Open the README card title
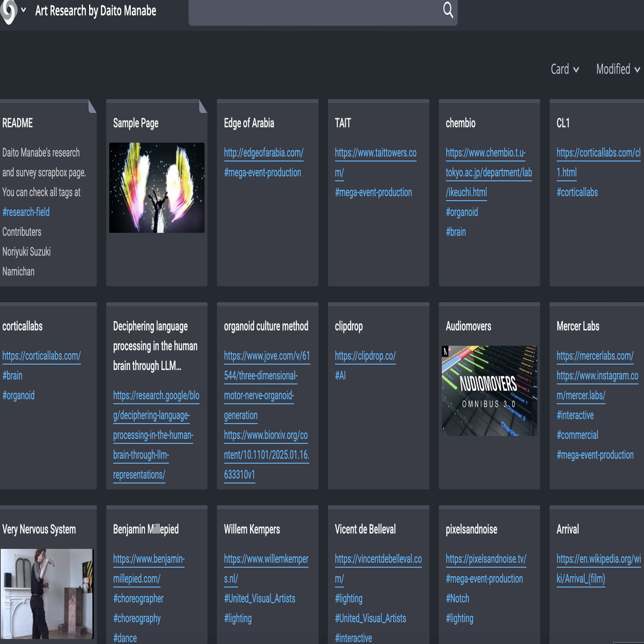Image resolution: width=644 pixels, height=644 pixels. 17,123
